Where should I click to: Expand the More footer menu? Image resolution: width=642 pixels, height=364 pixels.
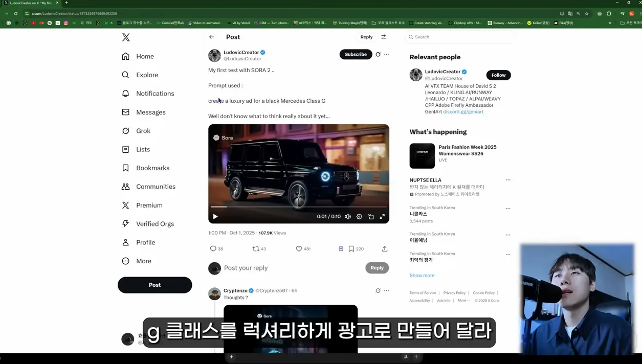[463, 301]
